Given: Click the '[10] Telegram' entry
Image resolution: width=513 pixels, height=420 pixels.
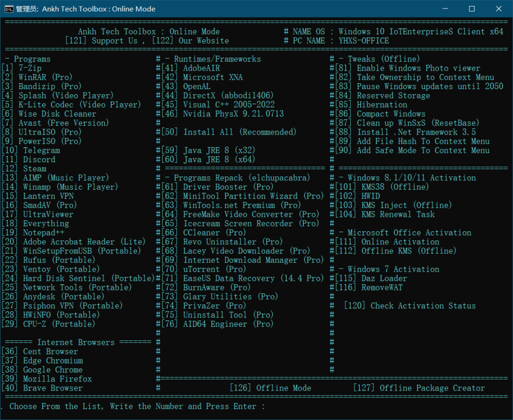Looking at the screenshot, I should pyautogui.click(x=31, y=150).
